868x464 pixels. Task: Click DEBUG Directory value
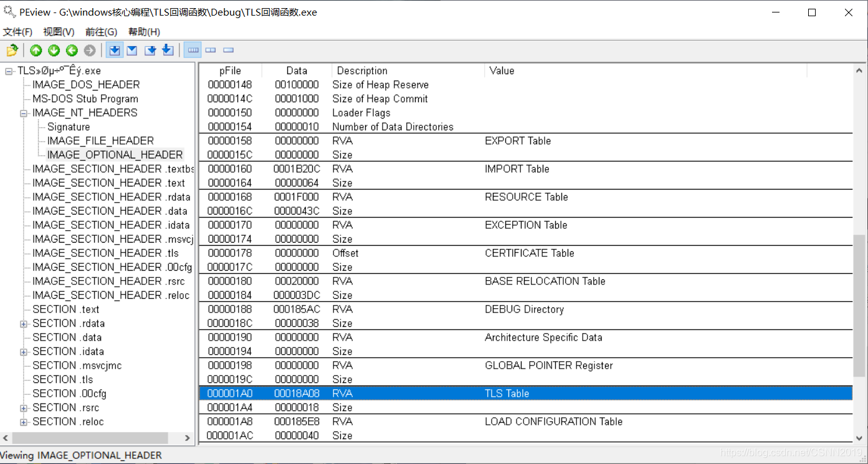point(524,309)
